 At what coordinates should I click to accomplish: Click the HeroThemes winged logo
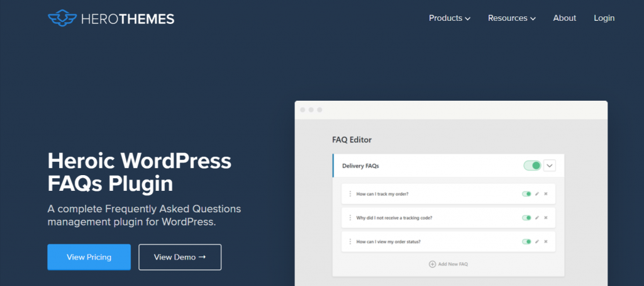pyautogui.click(x=62, y=18)
